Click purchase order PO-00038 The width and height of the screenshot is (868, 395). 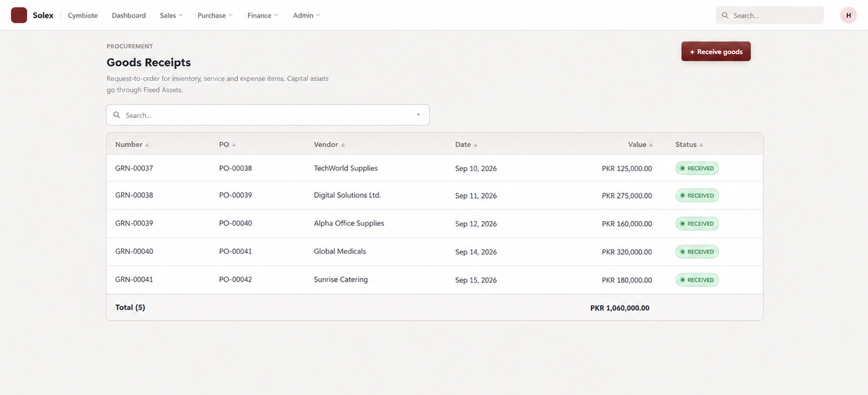pos(235,169)
